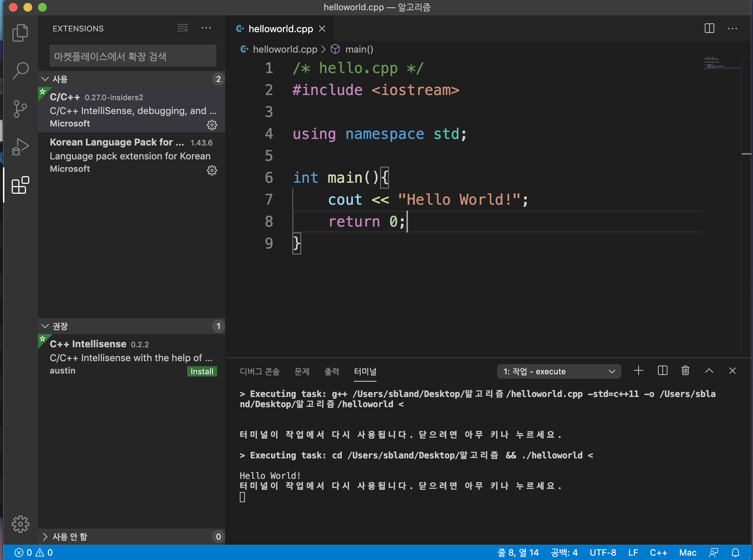
Task: Split the terminal pane
Action: click(x=662, y=371)
